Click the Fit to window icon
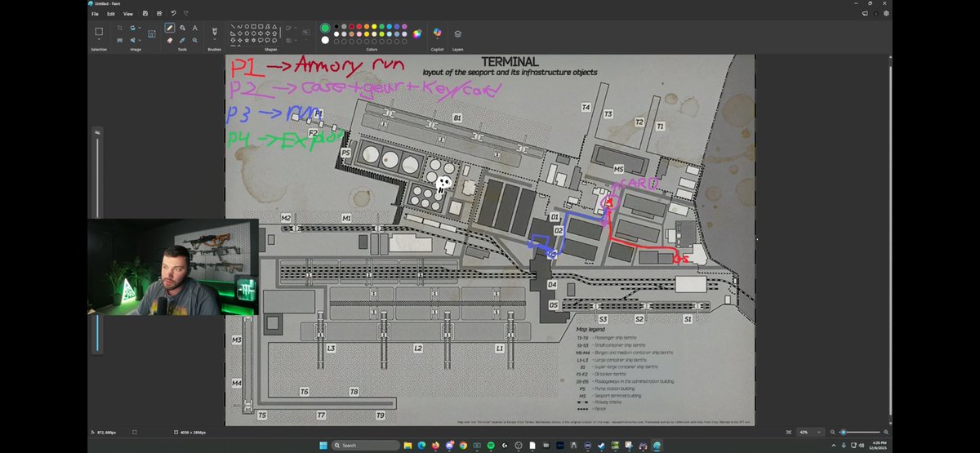Image resolution: width=980 pixels, height=453 pixels. click(x=789, y=432)
